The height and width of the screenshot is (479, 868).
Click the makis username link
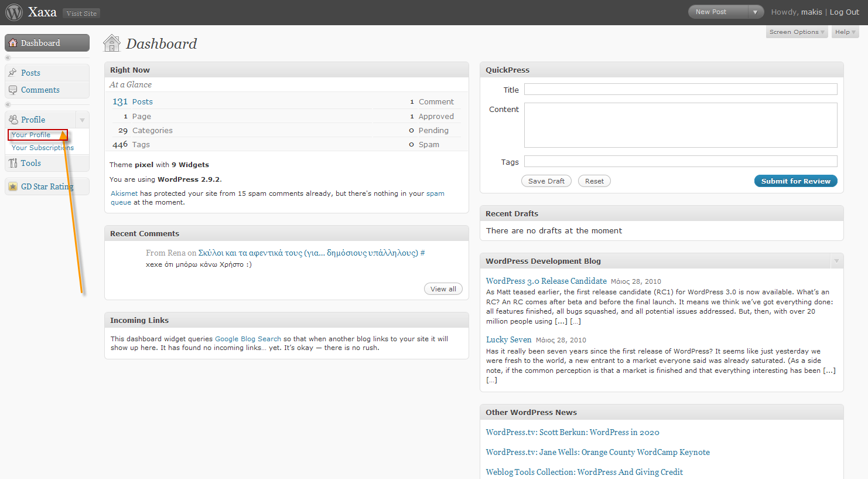point(812,12)
